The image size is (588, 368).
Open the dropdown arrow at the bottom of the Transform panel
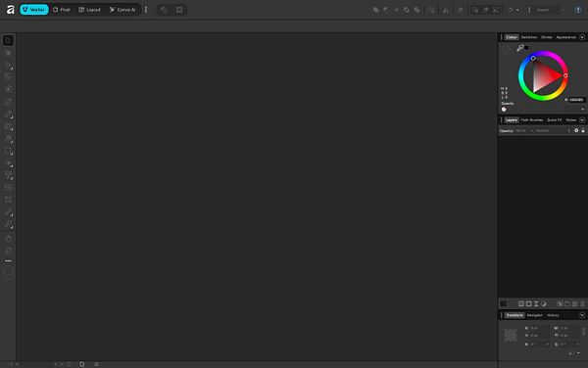coord(578,353)
